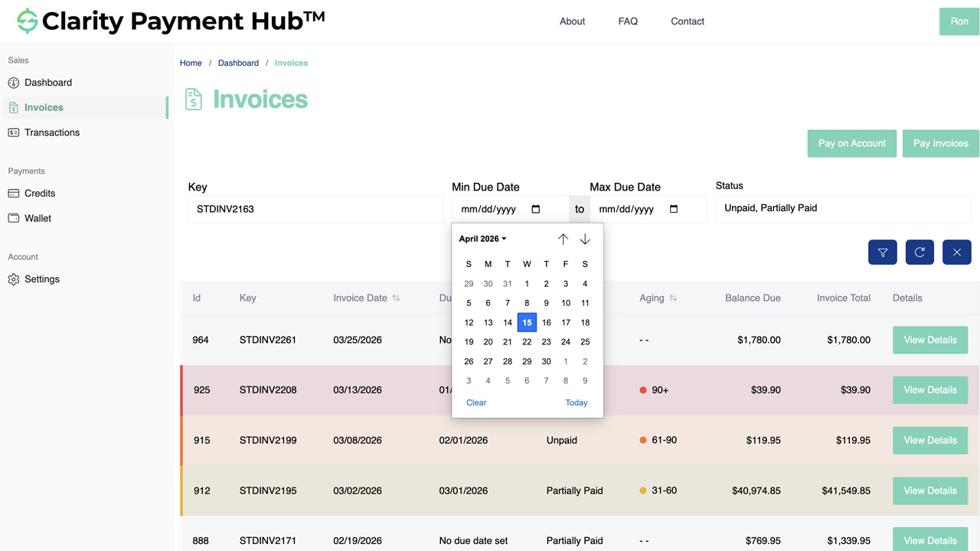Open the Status filter dropdown
This screenshot has height=551, width=980.
[x=842, y=208]
